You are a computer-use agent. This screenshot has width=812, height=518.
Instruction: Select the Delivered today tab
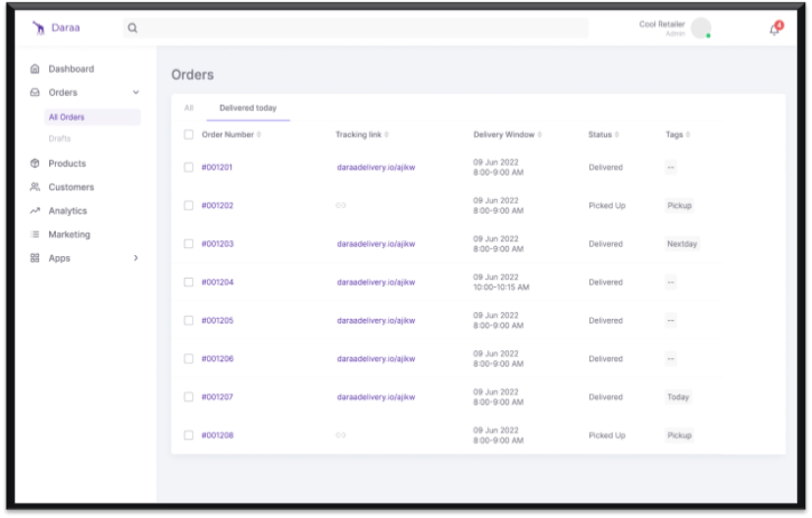click(248, 108)
